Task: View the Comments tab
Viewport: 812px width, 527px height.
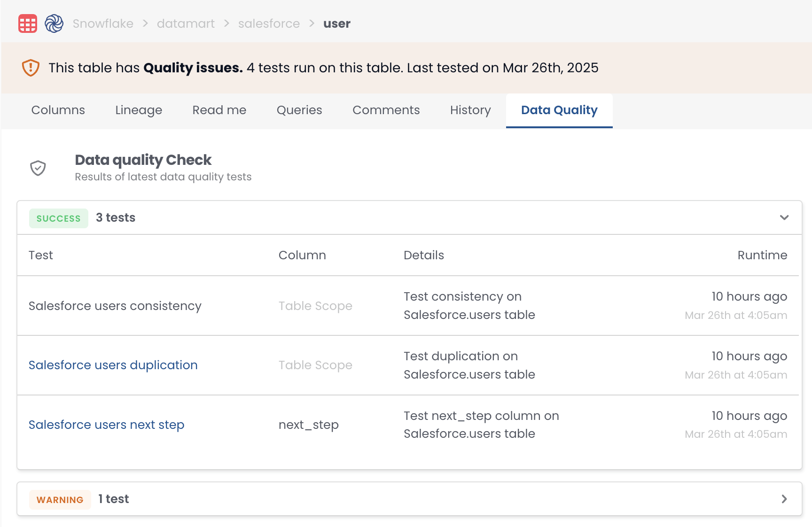Action: 386,110
